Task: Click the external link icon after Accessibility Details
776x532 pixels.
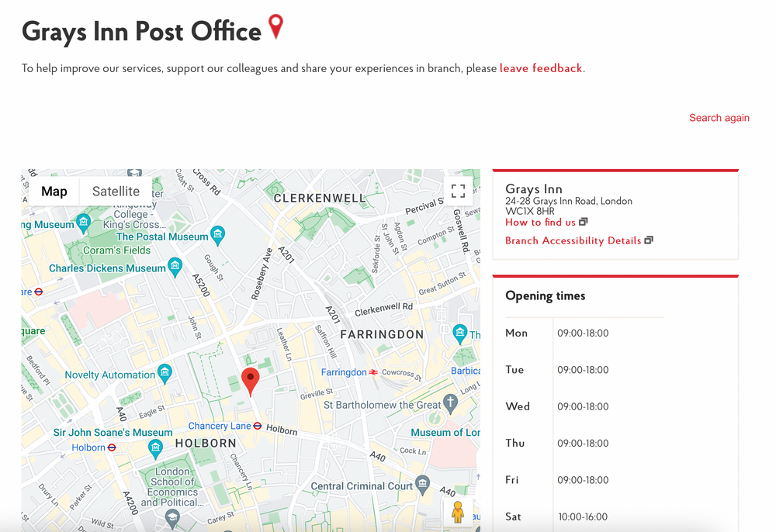Action: [649, 240]
